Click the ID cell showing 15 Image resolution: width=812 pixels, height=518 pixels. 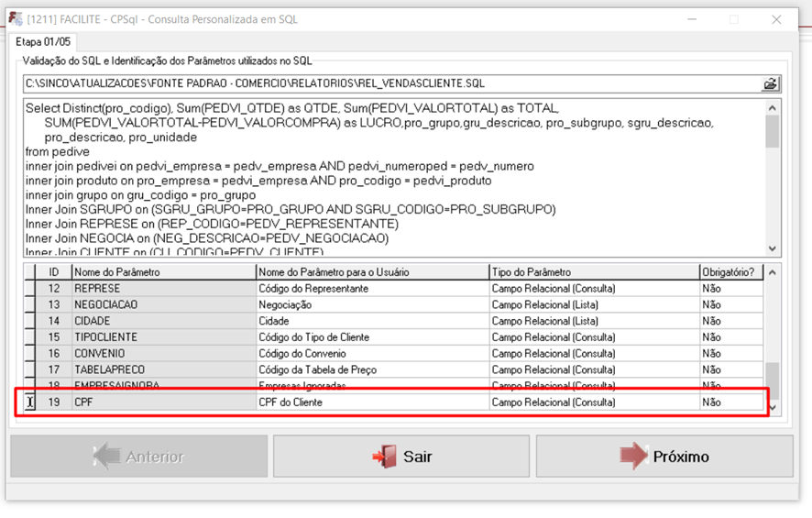[x=54, y=337]
